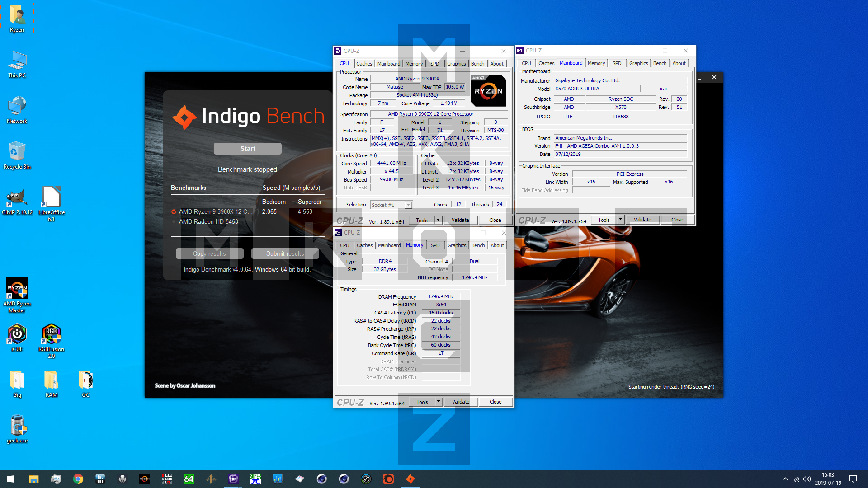Click Copy results in Indigo Bench
This screenshot has height=488, width=868.
pyautogui.click(x=209, y=253)
